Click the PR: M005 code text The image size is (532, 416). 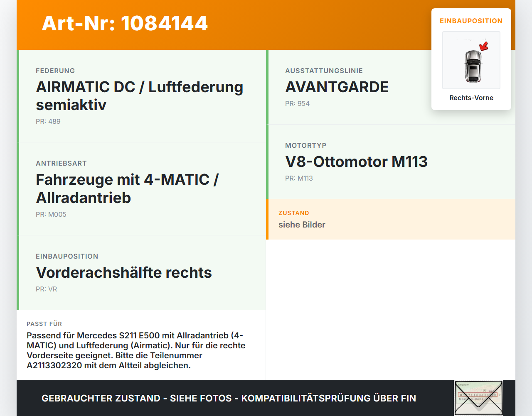click(x=51, y=214)
